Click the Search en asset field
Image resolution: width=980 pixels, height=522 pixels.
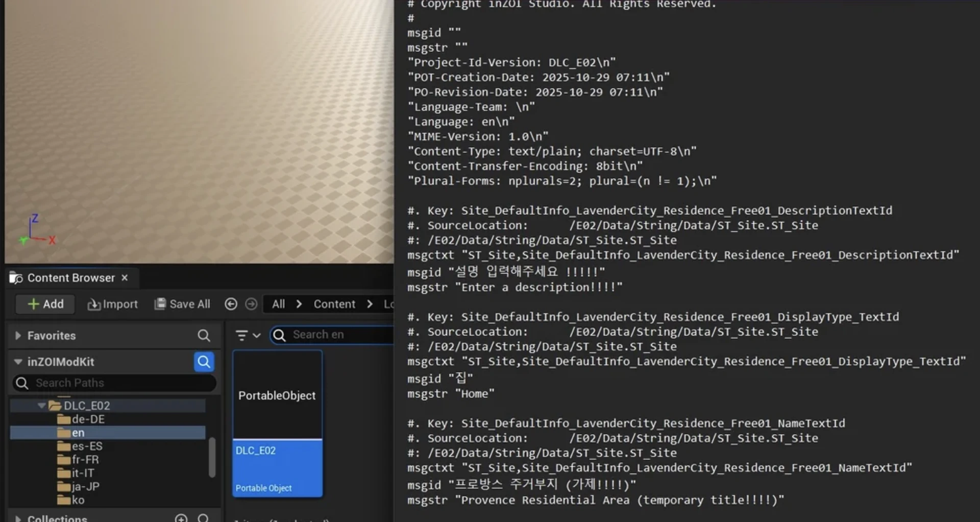(x=332, y=335)
